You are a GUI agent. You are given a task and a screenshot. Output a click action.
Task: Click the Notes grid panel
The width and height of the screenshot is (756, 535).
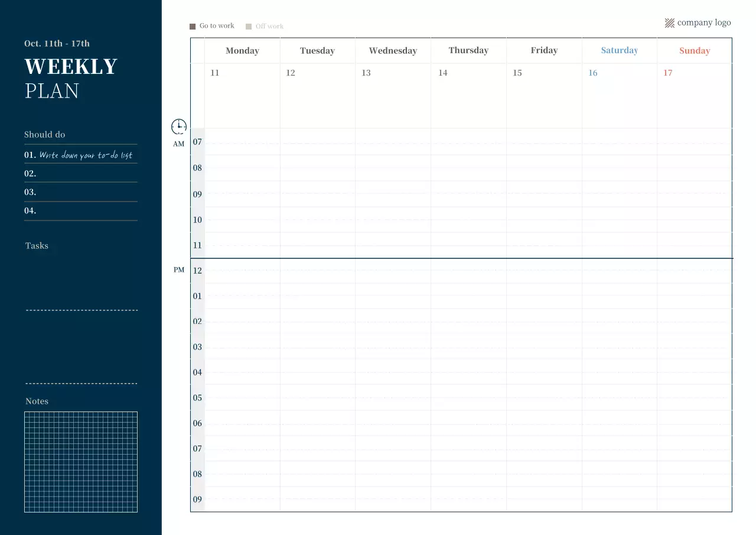[80, 462]
